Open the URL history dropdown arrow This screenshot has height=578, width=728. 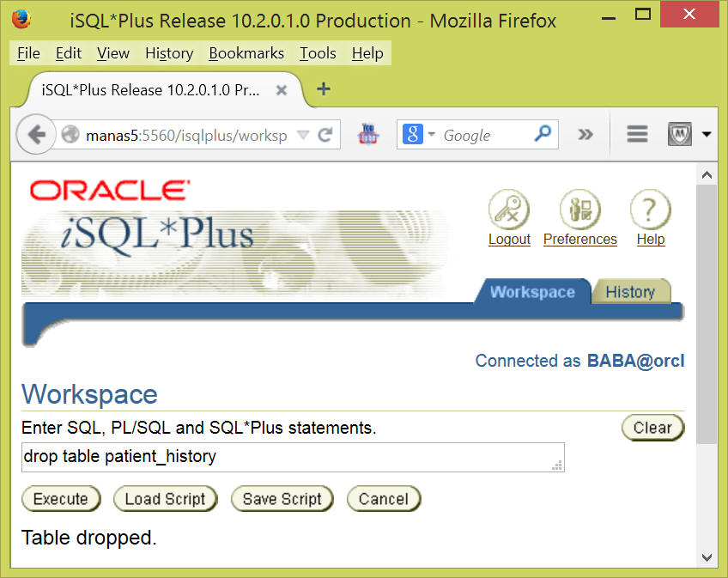click(x=303, y=135)
